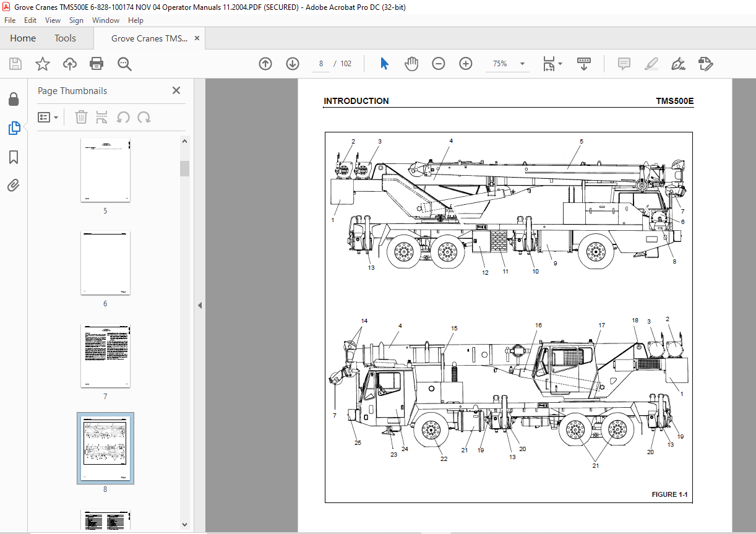Image resolution: width=756 pixels, height=534 pixels.
Task: Activate the selection arrow tool
Action: (x=384, y=64)
